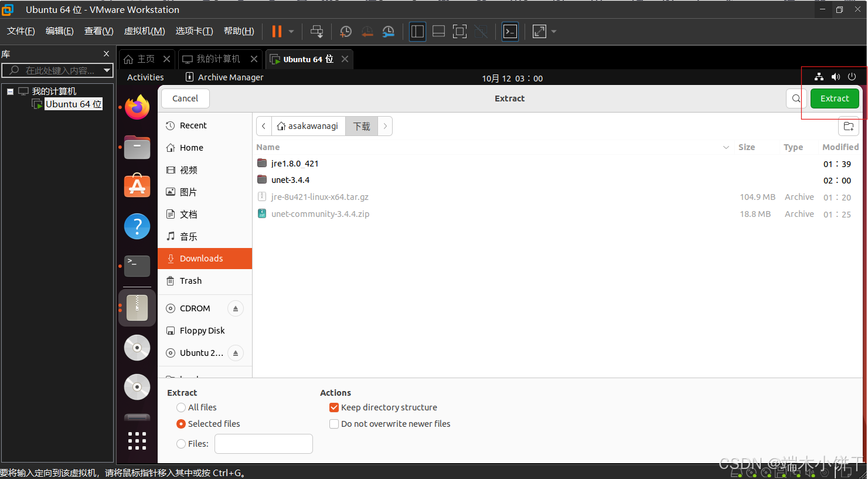The image size is (868, 479).
Task: Select Ubuntu 64 位 in the library tree
Action: [73, 104]
